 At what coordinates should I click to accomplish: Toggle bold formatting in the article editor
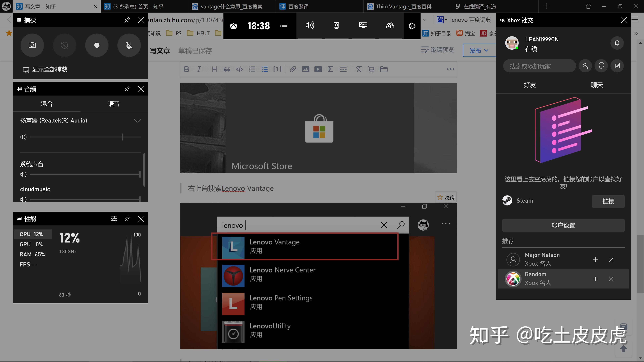click(186, 69)
